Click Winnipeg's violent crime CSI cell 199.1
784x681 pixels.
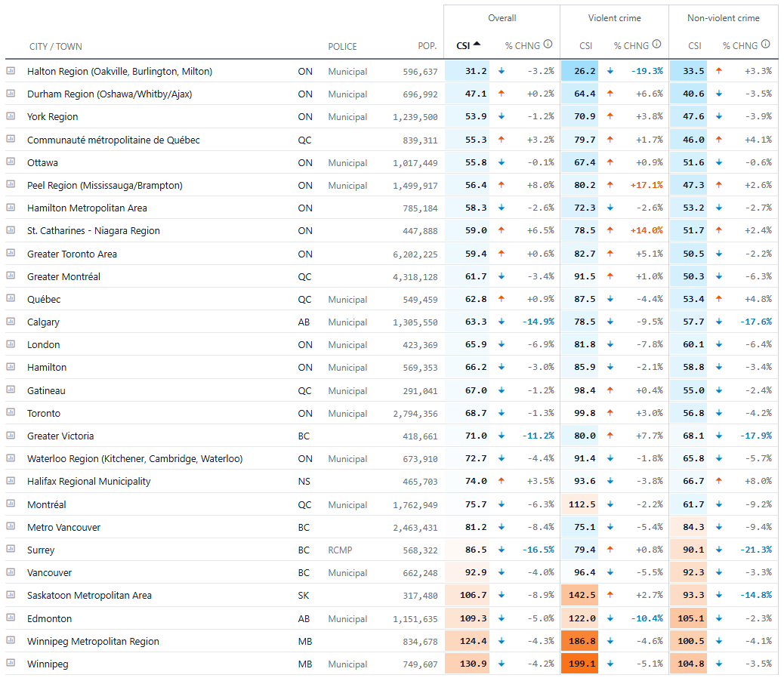click(x=580, y=664)
